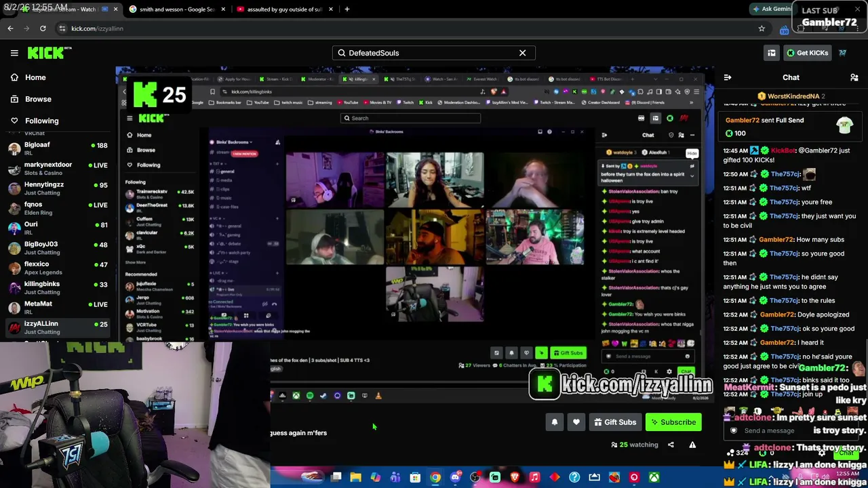Open Microsoft Teams from the taskbar
Viewport: 868px width, 488px height.
pyautogui.click(x=395, y=478)
